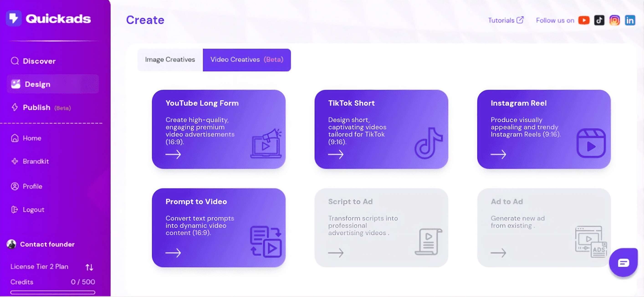The height and width of the screenshot is (297, 644).
Task: Click the Design image icon in sidebar
Action: pyautogui.click(x=16, y=84)
